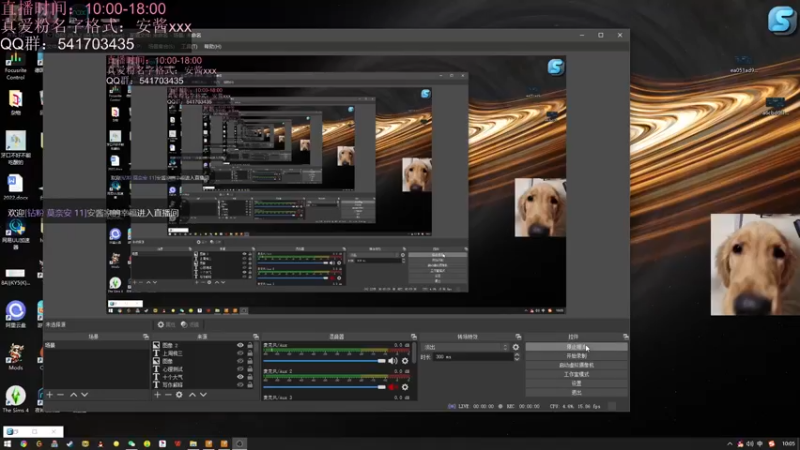Viewport: 800px width, 450px height.
Task: Open the 淡出 transition dropdown
Action: tap(465, 347)
